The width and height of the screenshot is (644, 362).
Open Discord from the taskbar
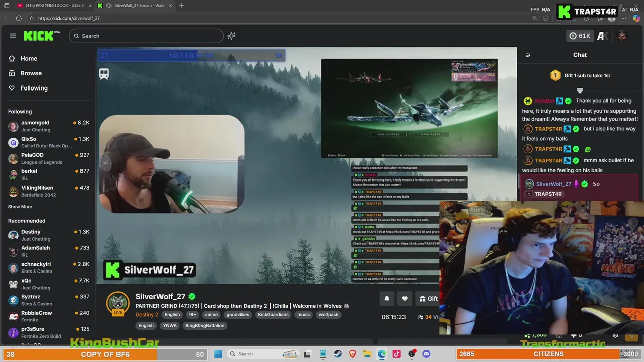(426, 354)
